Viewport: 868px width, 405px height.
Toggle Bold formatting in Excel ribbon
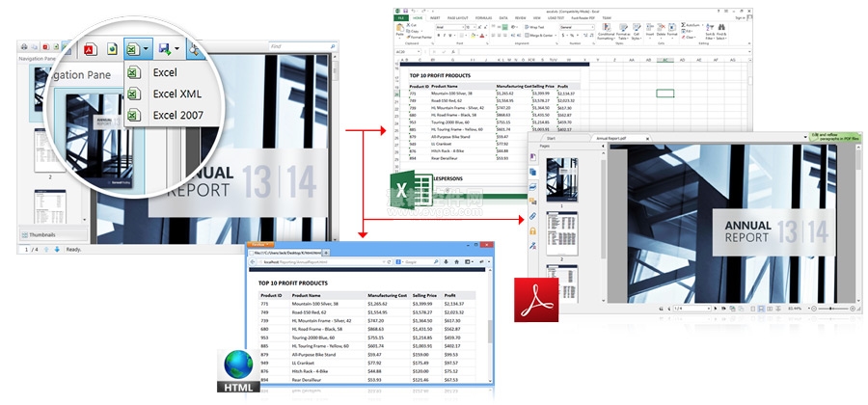(439, 36)
